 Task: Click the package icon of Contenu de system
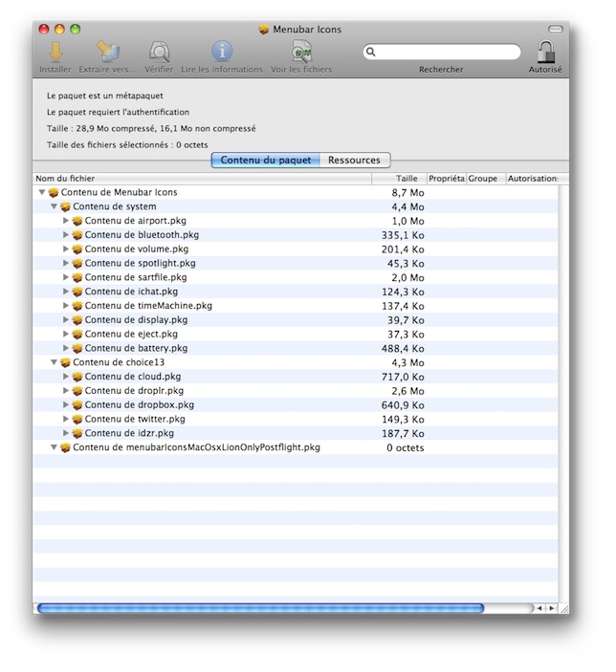(x=65, y=207)
